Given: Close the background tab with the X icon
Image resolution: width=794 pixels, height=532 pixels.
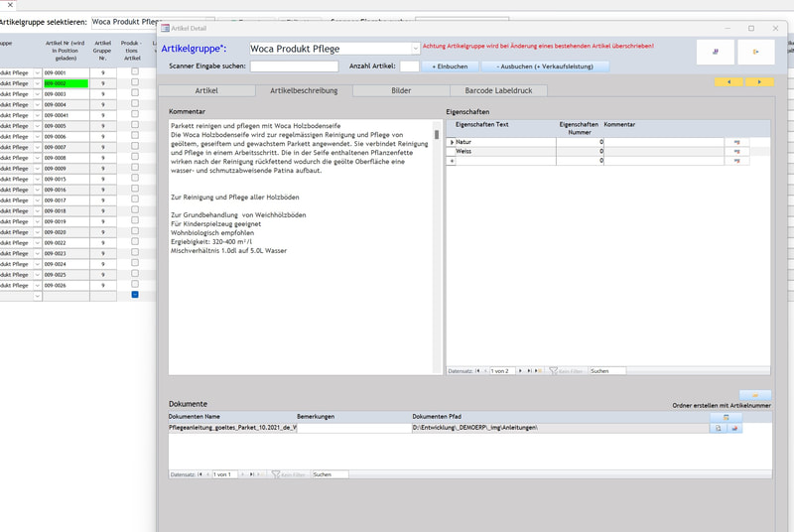Looking at the screenshot, I should pos(10,5).
